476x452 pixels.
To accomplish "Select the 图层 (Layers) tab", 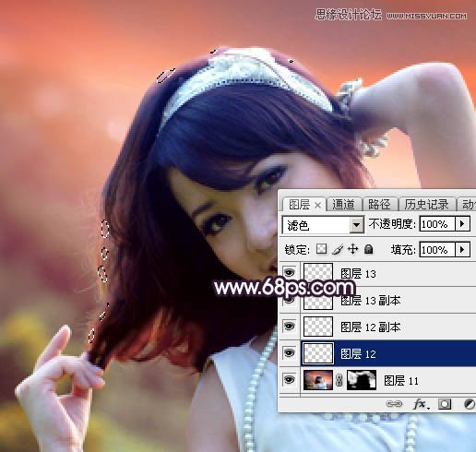I will click(x=300, y=205).
